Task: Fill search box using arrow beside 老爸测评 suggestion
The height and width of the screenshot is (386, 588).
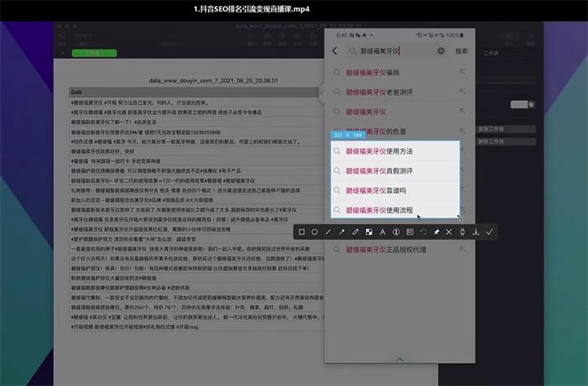Action: [x=462, y=91]
